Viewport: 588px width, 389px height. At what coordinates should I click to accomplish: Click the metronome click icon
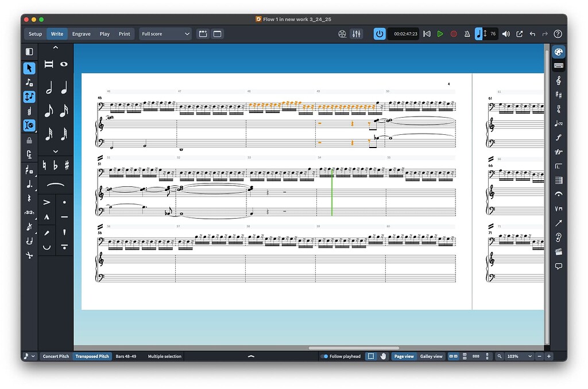tap(467, 33)
